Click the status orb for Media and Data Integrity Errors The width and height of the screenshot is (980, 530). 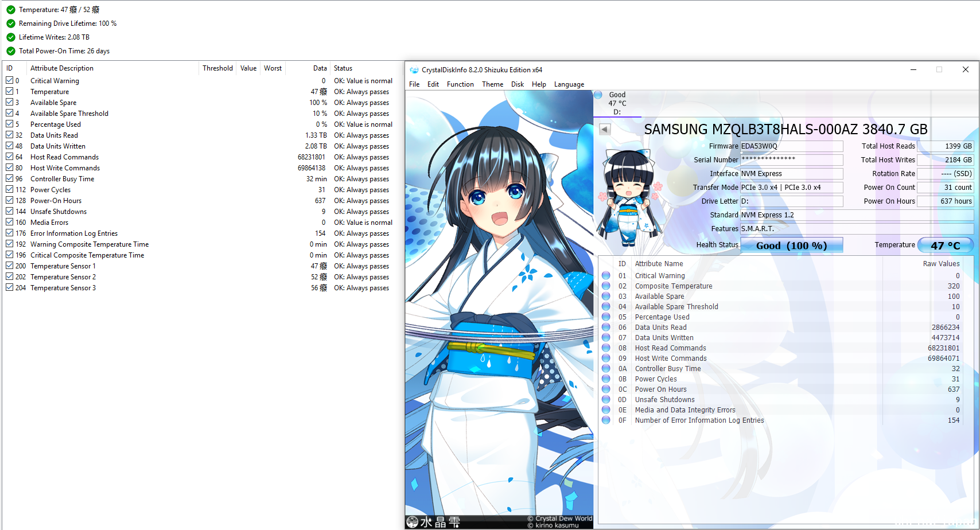(606, 410)
